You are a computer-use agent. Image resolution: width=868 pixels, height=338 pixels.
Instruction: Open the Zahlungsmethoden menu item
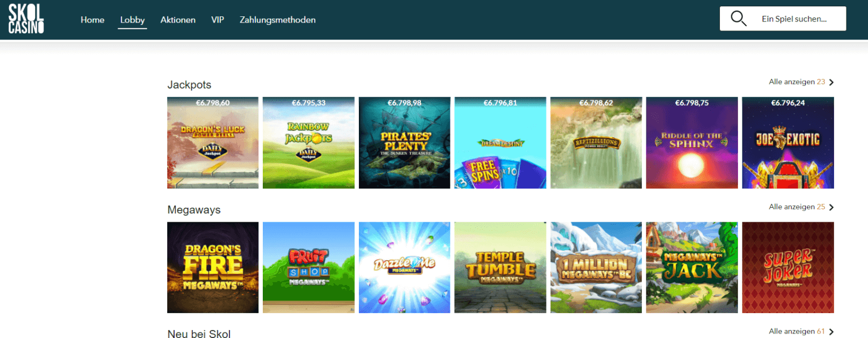coord(277,20)
